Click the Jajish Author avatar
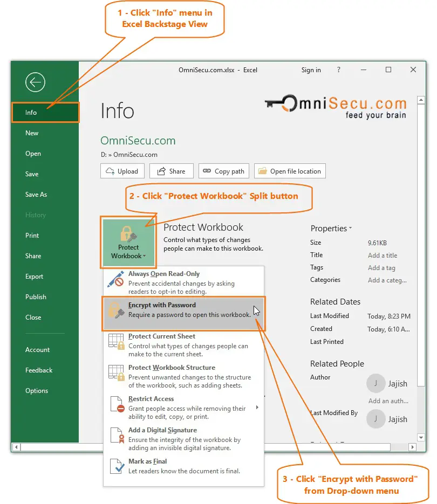 [x=375, y=383]
